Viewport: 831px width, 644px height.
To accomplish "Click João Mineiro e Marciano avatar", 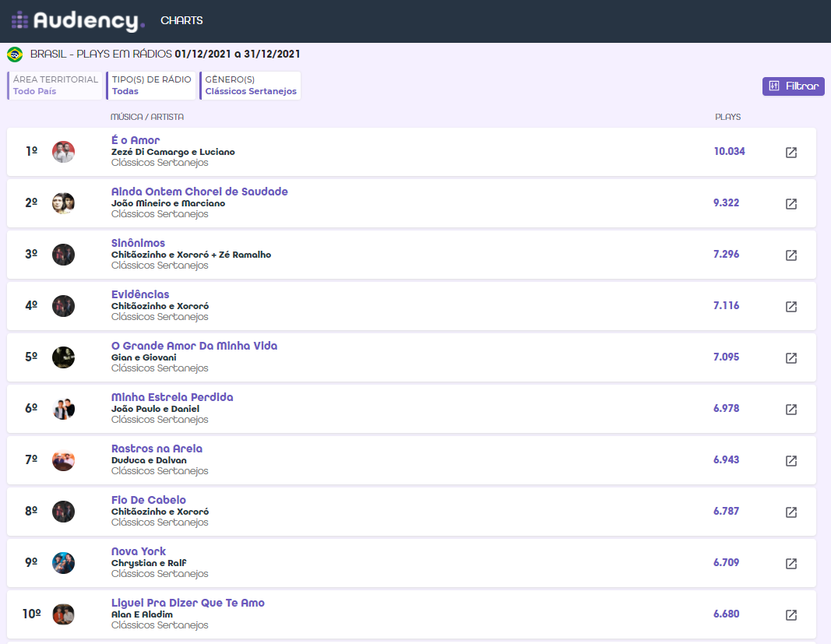I will point(63,203).
